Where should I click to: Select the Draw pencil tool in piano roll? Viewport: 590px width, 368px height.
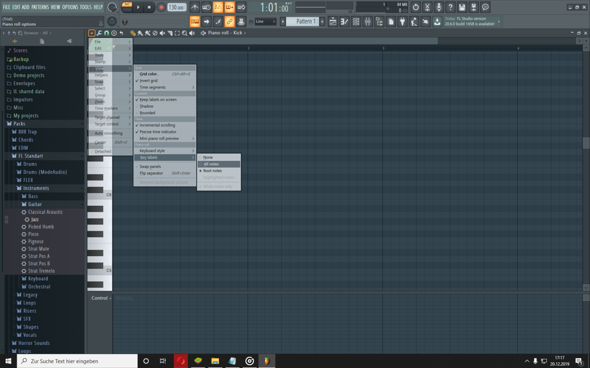tap(132, 33)
